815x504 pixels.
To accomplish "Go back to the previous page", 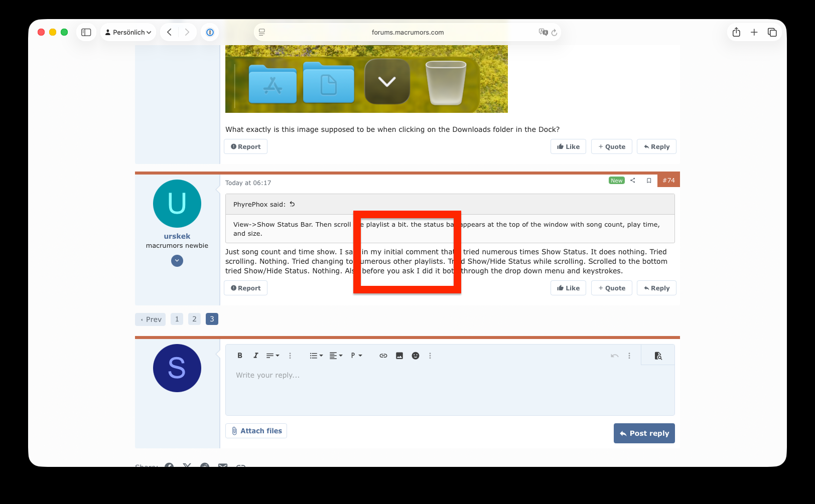I will click(170, 32).
